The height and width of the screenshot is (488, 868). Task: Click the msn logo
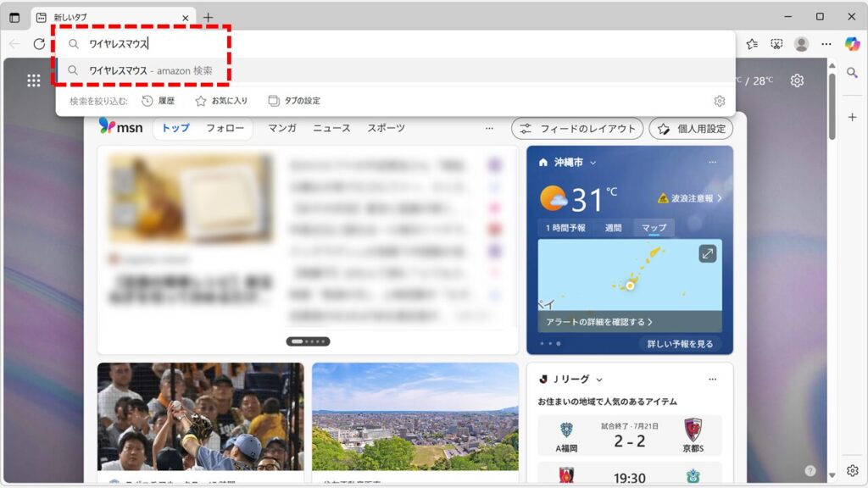[x=120, y=127]
